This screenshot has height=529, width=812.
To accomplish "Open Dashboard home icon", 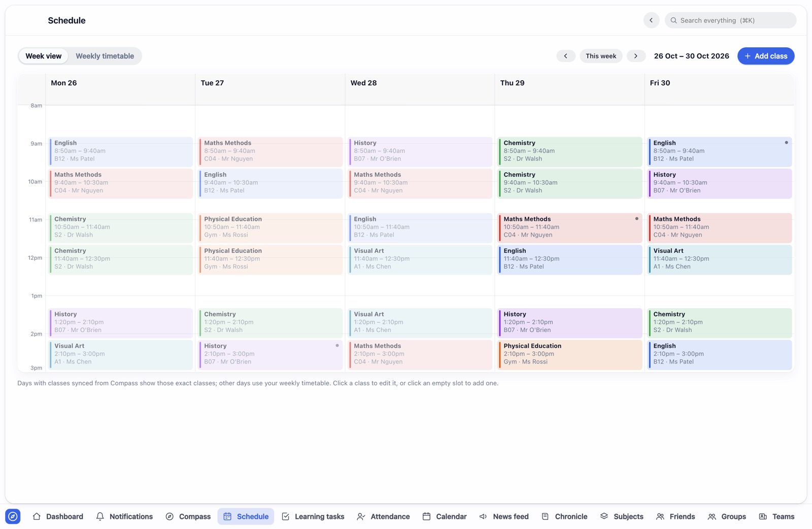I will coord(37,516).
